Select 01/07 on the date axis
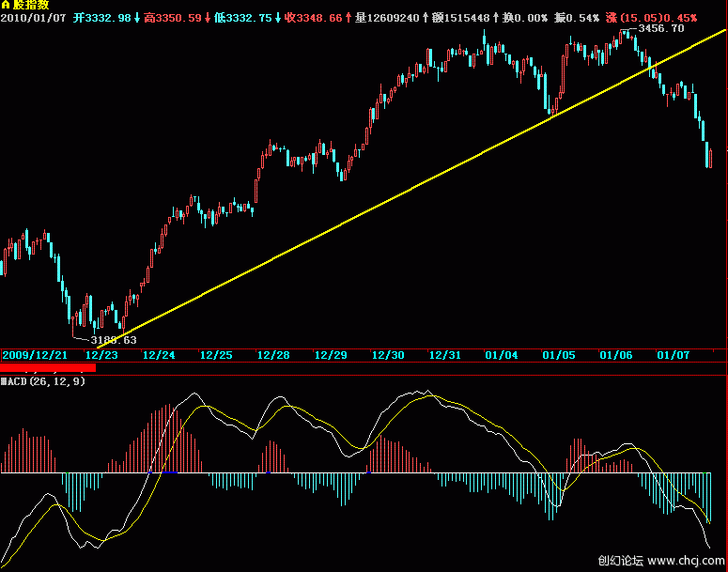Screen dimensions: 728x572 pyautogui.click(x=673, y=355)
